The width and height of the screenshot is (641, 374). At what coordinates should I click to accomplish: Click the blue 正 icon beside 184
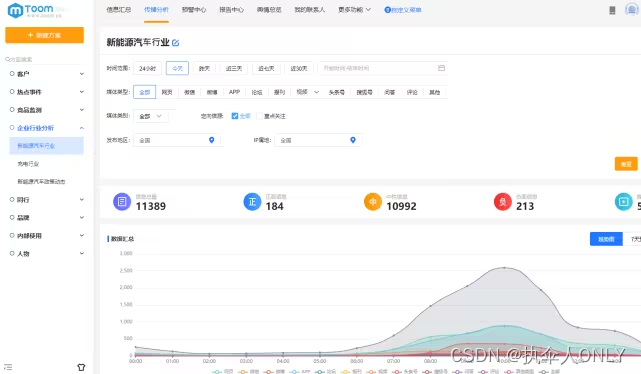coord(252,202)
